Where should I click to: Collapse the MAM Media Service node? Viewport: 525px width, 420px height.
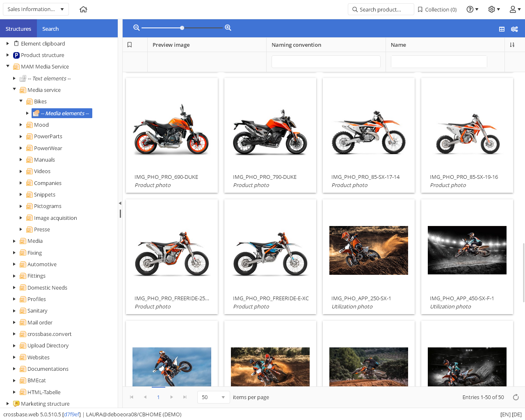[x=8, y=66]
